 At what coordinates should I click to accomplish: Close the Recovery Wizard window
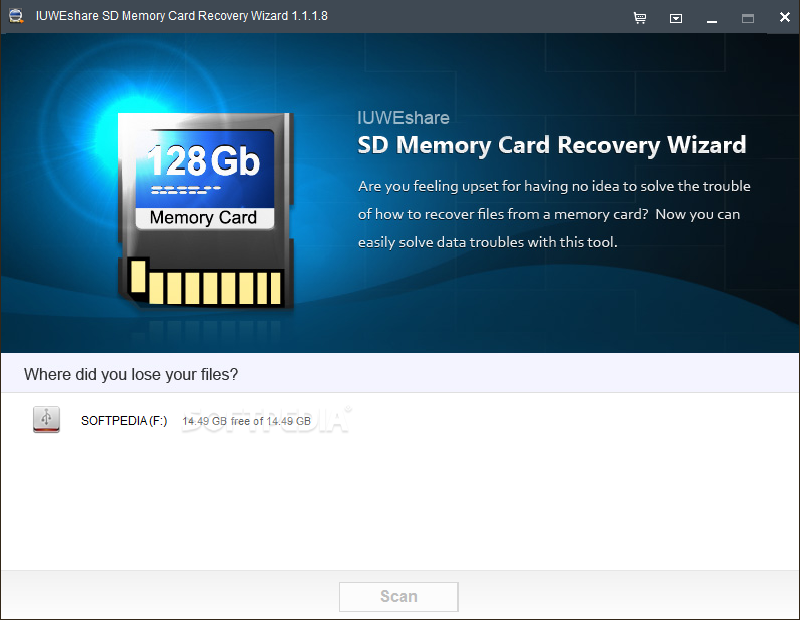[785, 17]
